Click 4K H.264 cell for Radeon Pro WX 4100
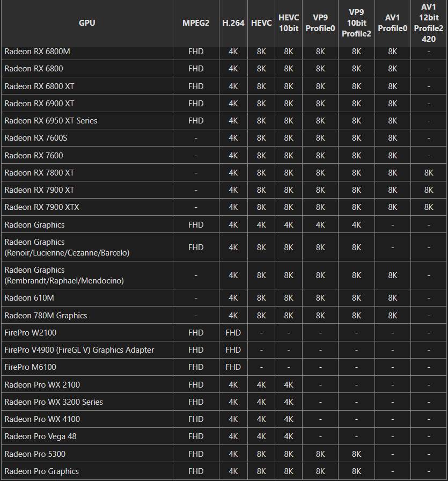Image resolution: width=448 pixels, height=481 pixels. point(233,419)
